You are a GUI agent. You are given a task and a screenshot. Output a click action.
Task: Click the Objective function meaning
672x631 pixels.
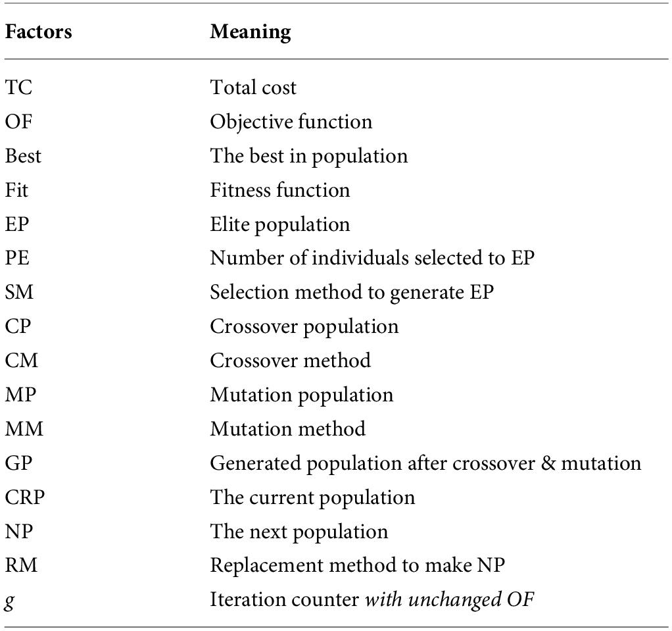[291, 122]
